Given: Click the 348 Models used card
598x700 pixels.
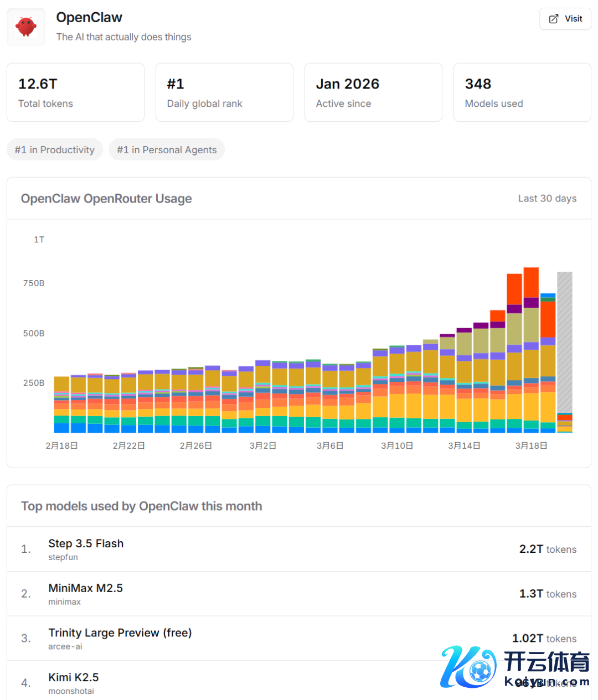Looking at the screenshot, I should pos(522,92).
